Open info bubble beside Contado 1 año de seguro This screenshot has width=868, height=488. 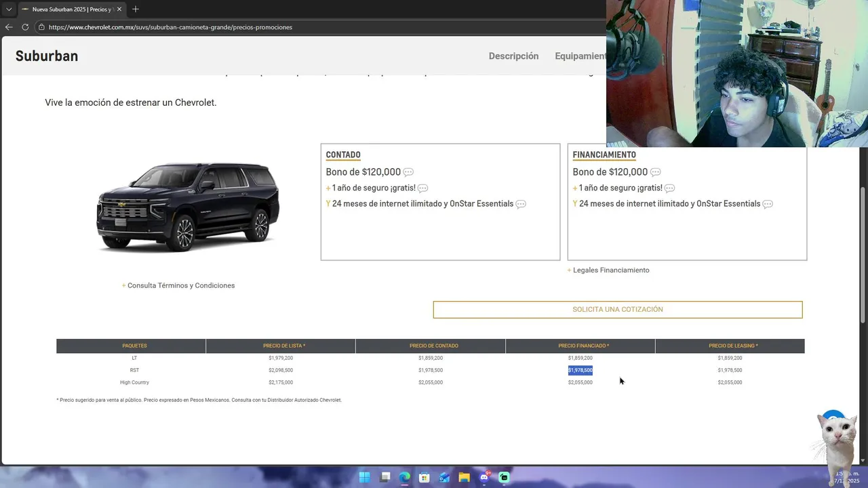pyautogui.click(x=422, y=188)
